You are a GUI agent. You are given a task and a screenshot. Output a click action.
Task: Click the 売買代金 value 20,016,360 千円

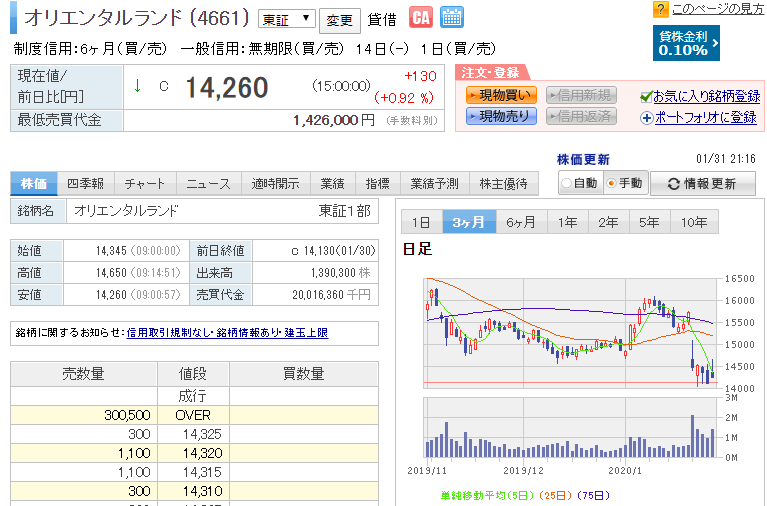click(331, 295)
